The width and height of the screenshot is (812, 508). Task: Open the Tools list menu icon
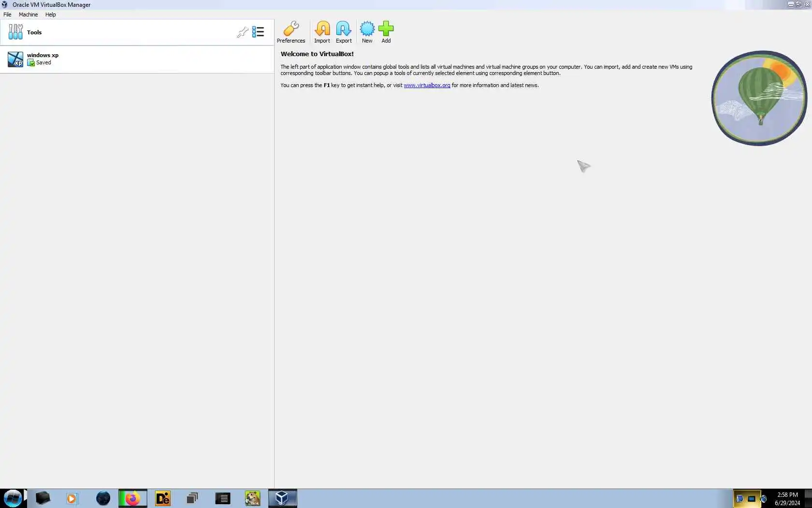tap(258, 32)
